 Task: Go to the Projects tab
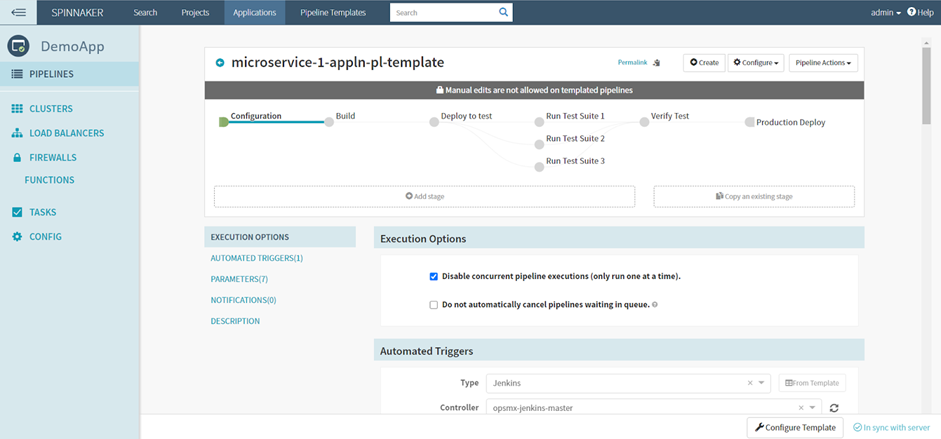[195, 12]
